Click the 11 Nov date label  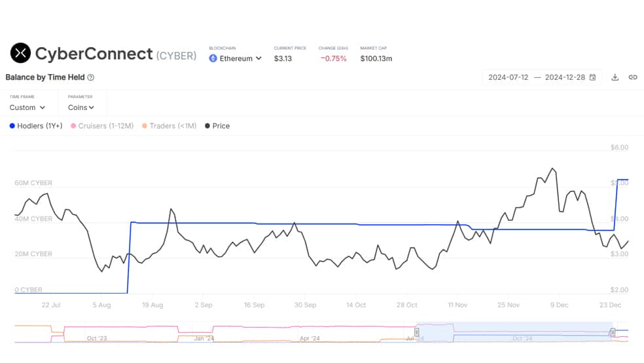pyautogui.click(x=457, y=305)
